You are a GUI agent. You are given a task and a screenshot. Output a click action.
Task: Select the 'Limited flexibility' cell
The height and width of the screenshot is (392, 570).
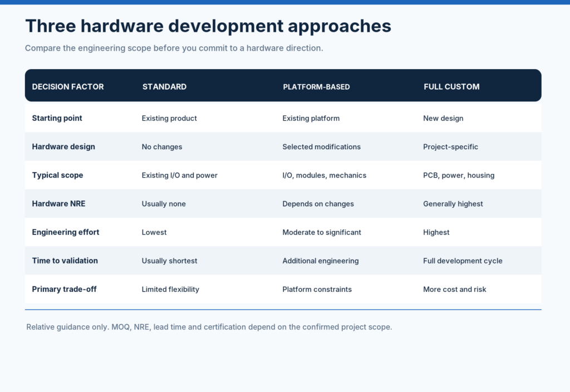(170, 289)
